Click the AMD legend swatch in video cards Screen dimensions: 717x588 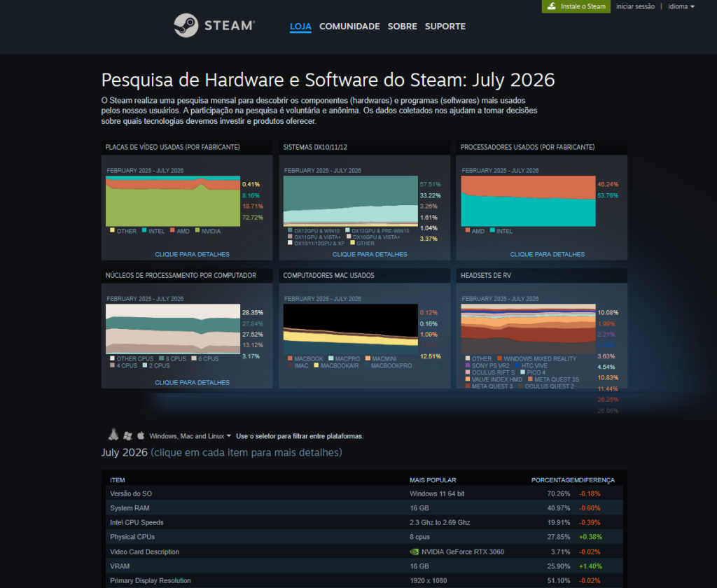tap(173, 230)
